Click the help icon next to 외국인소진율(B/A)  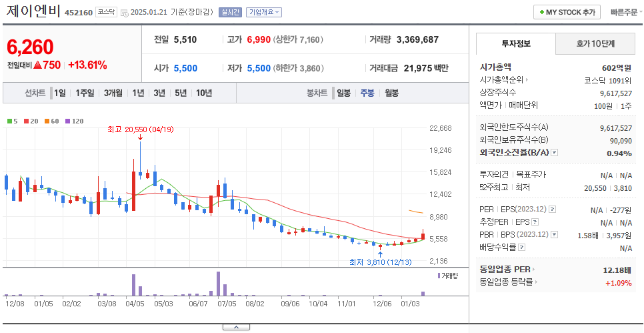click(x=555, y=153)
